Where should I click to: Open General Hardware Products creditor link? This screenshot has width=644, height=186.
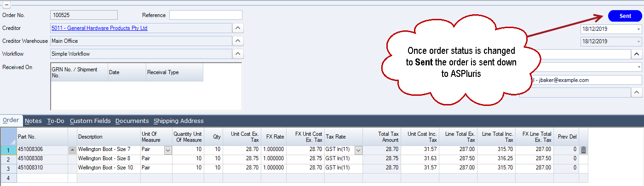[99, 28]
